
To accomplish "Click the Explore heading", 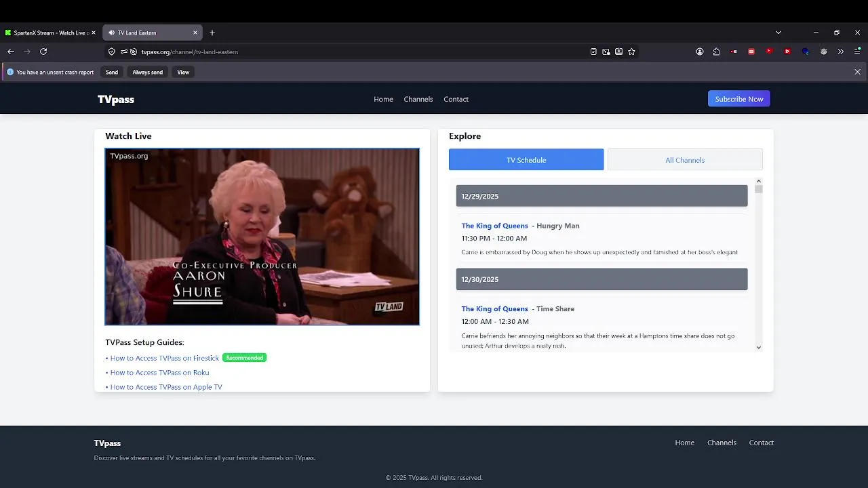I will tap(465, 136).
